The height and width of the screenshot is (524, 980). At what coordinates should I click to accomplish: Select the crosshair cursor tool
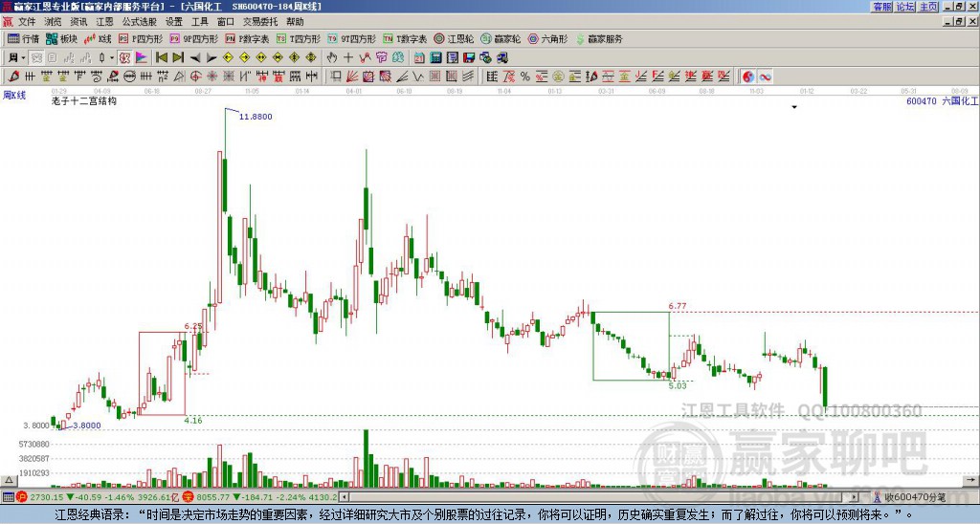(x=348, y=58)
